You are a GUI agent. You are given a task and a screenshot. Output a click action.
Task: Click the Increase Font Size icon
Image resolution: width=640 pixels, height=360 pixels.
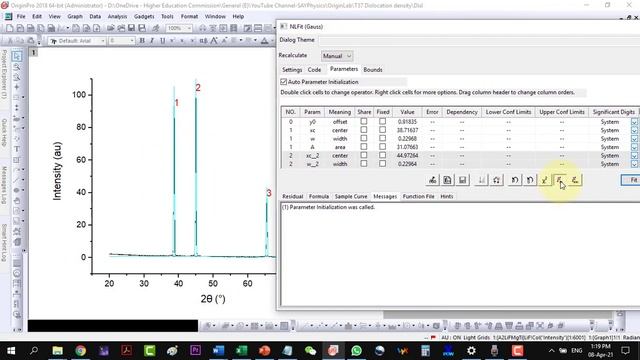[x=214, y=41]
